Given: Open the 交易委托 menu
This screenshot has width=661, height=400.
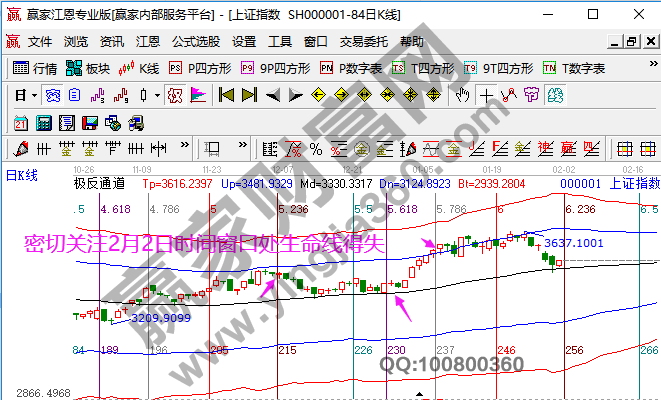Looking at the screenshot, I should pyautogui.click(x=363, y=42).
